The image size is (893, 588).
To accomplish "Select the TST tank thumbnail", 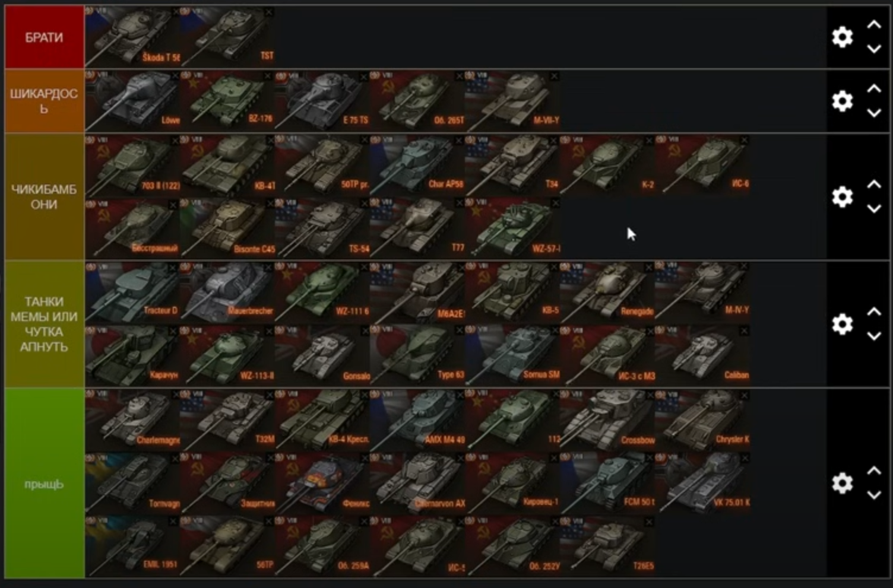I will tap(227, 36).
